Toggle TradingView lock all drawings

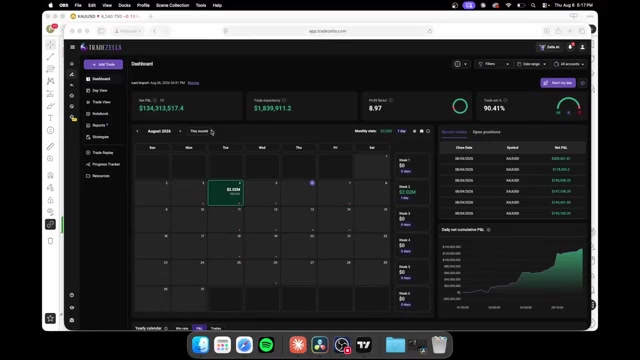50,200
